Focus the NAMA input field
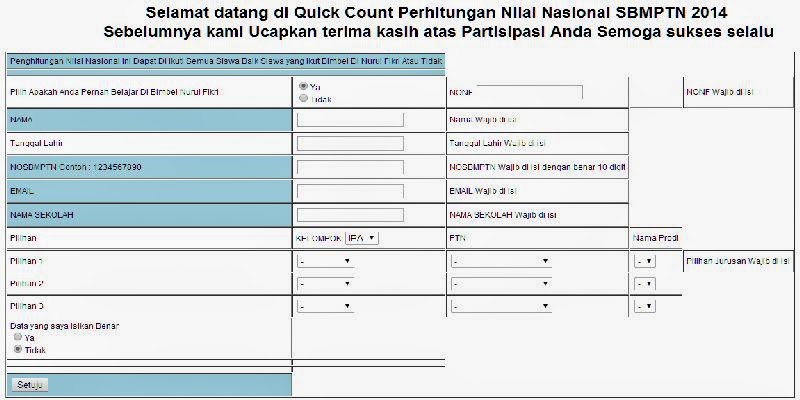Viewport: 800px width, 400px height. coord(351,120)
